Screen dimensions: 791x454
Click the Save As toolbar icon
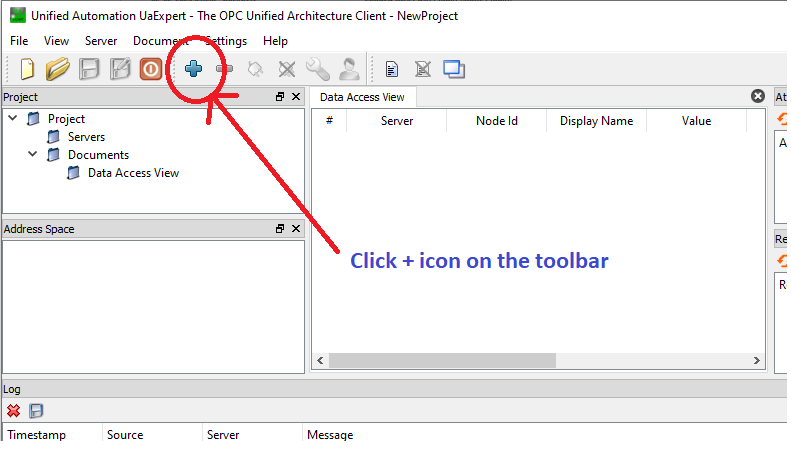(x=120, y=69)
